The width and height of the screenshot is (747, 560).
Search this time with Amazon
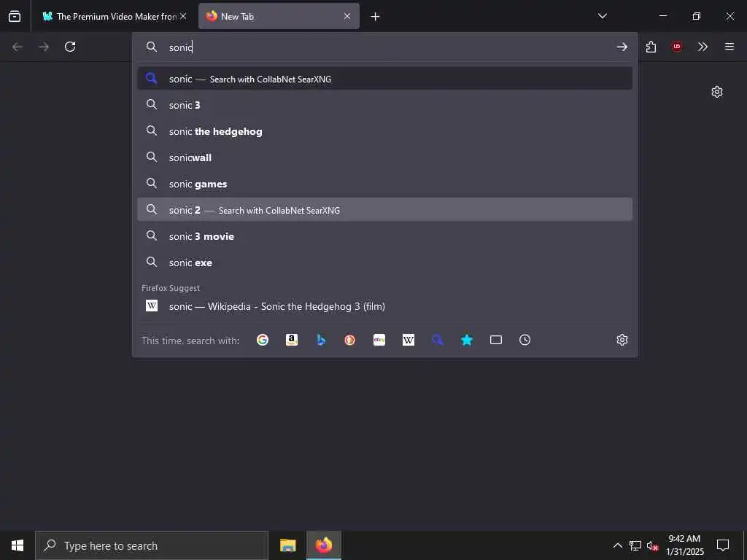292,340
